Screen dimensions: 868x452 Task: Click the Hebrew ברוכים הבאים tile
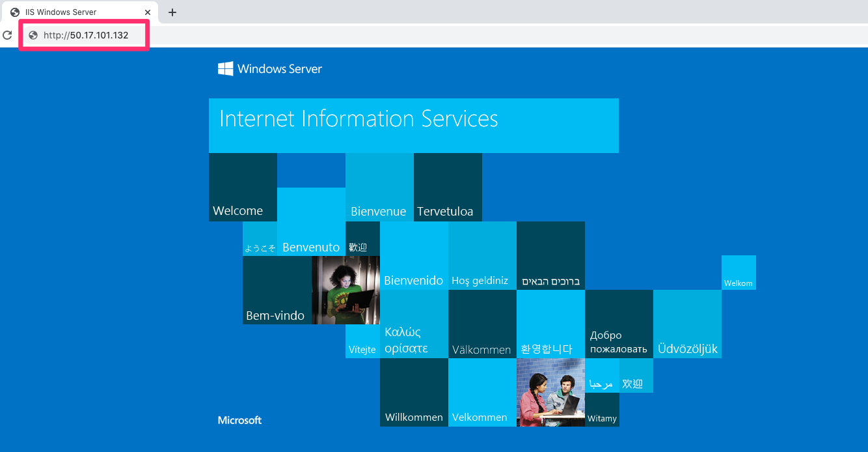point(550,255)
